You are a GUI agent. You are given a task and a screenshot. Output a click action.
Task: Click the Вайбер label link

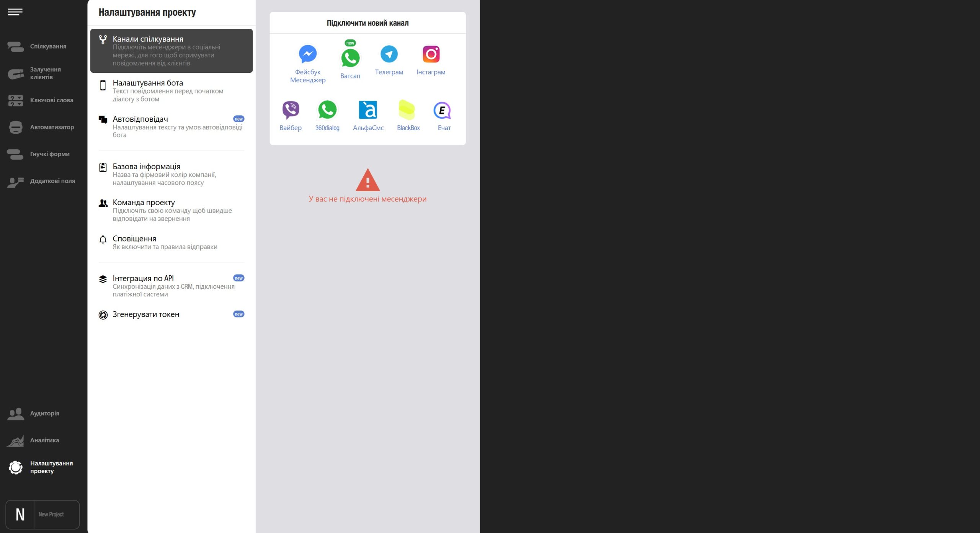coord(291,128)
